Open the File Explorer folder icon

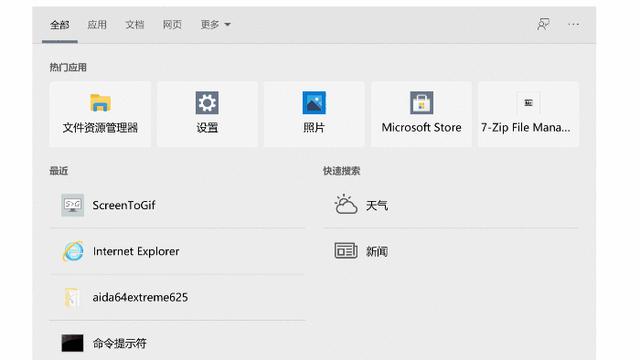click(100, 102)
